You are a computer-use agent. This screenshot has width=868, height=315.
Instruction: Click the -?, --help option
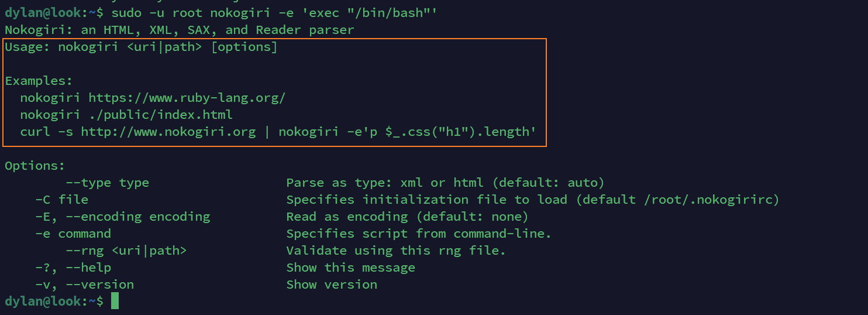73,268
